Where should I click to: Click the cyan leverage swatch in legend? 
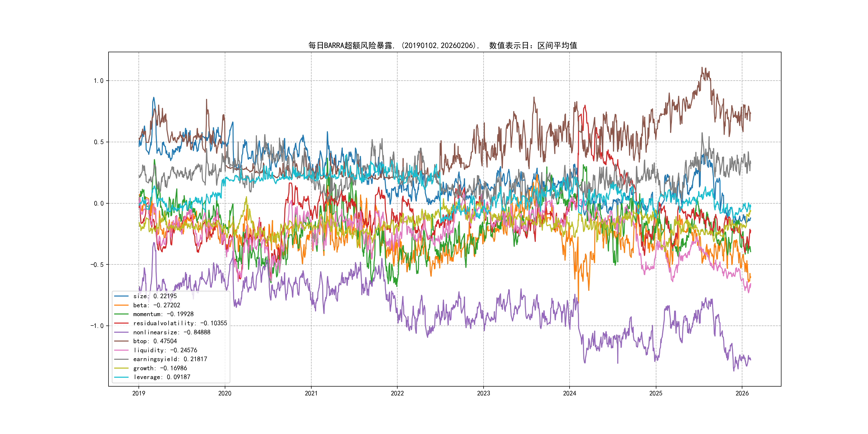point(121,377)
